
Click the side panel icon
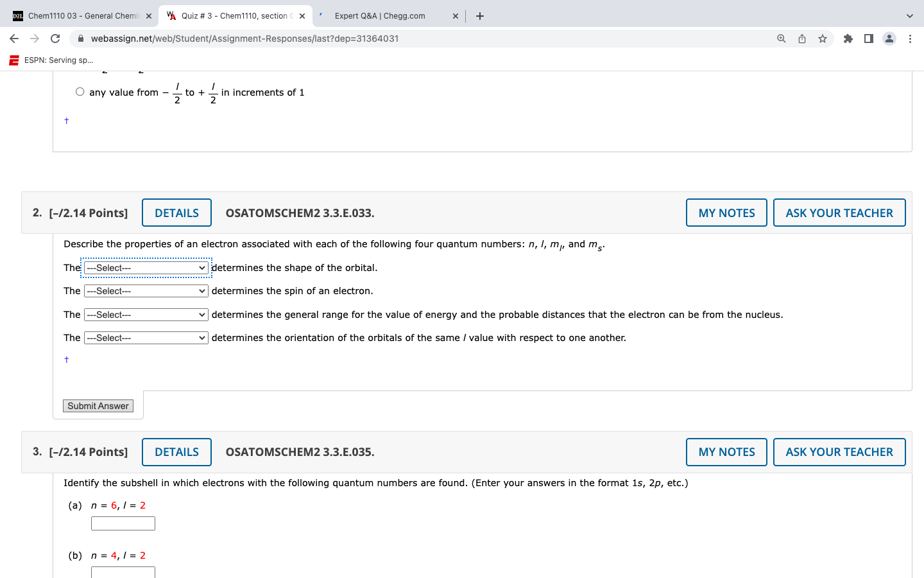(868, 39)
